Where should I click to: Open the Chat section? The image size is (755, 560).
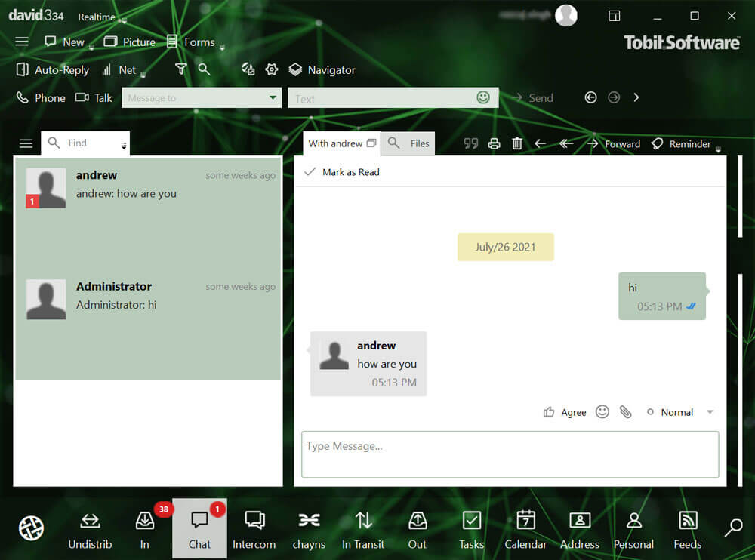tap(199, 529)
